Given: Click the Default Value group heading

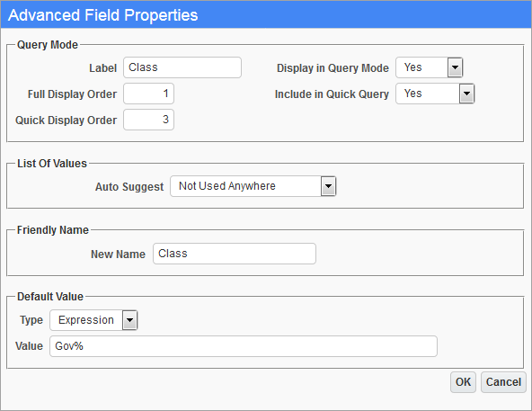Looking at the screenshot, I should (50, 297).
